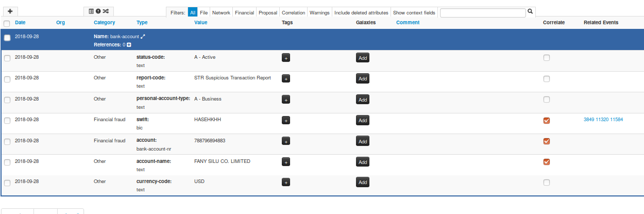Select the account-name row checkbox
The width and height of the screenshot is (644, 214).
(7, 162)
